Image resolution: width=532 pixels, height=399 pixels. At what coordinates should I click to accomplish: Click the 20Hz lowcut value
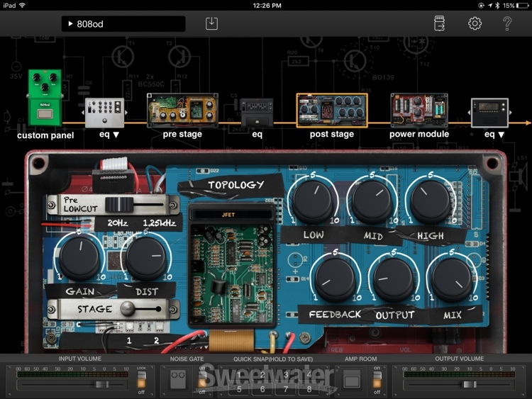pyautogui.click(x=118, y=223)
